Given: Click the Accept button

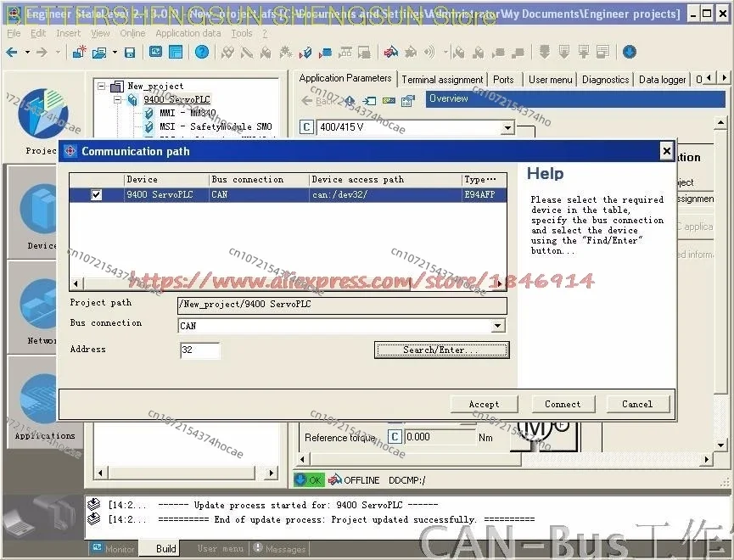Looking at the screenshot, I should tap(484, 404).
